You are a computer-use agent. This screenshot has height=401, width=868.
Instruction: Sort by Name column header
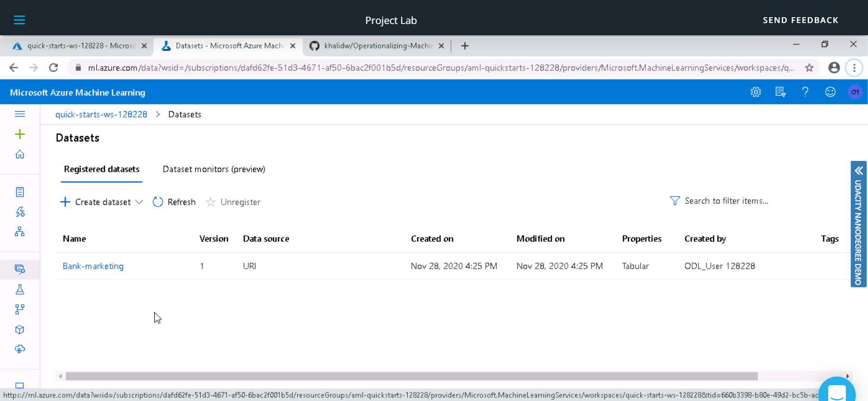[74, 239]
